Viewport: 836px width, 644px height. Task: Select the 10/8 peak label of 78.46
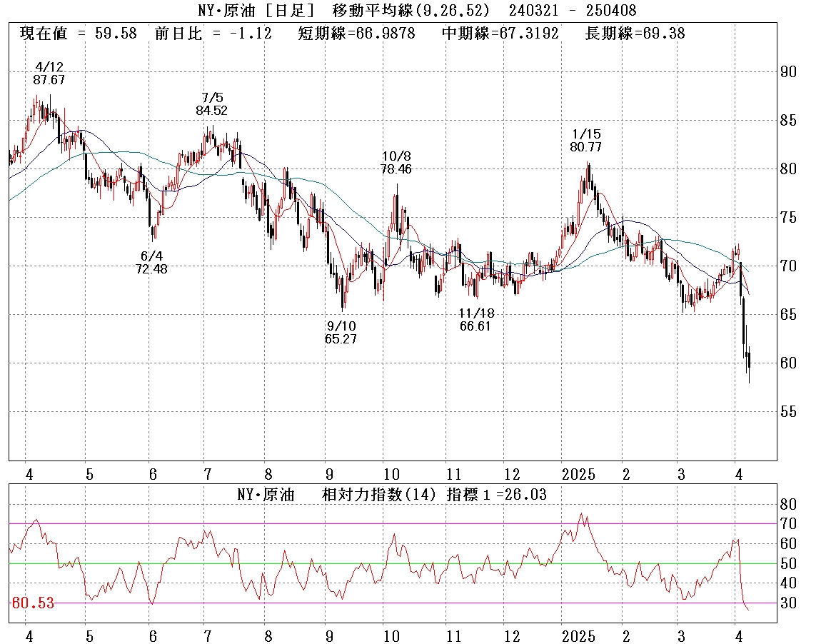396,163
